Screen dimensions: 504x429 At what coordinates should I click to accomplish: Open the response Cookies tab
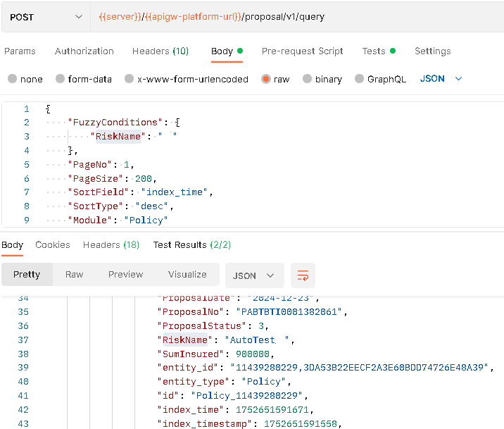[53, 245]
